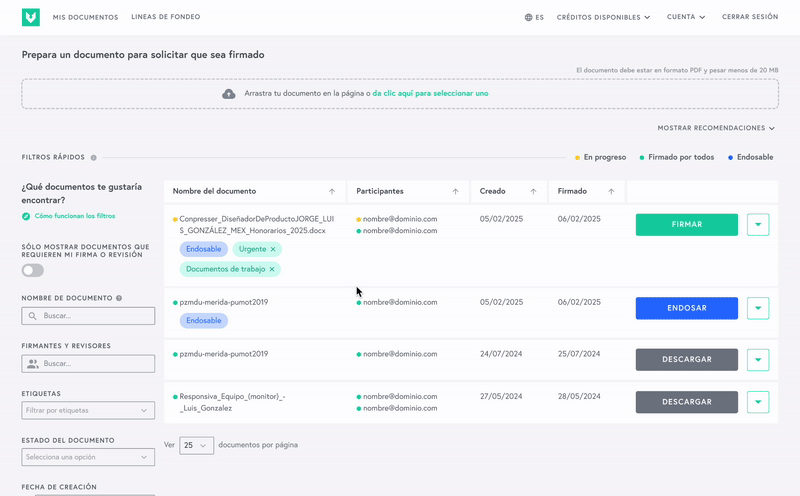Remove the Urgente tag via its x
Image resolution: width=800 pixels, height=496 pixels.
273,249
